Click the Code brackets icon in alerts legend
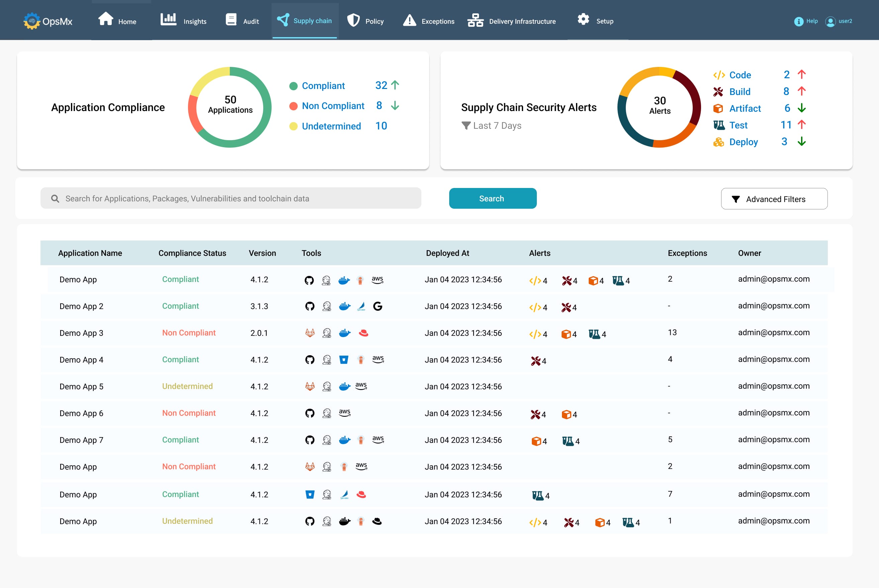This screenshot has height=588, width=879. point(718,75)
